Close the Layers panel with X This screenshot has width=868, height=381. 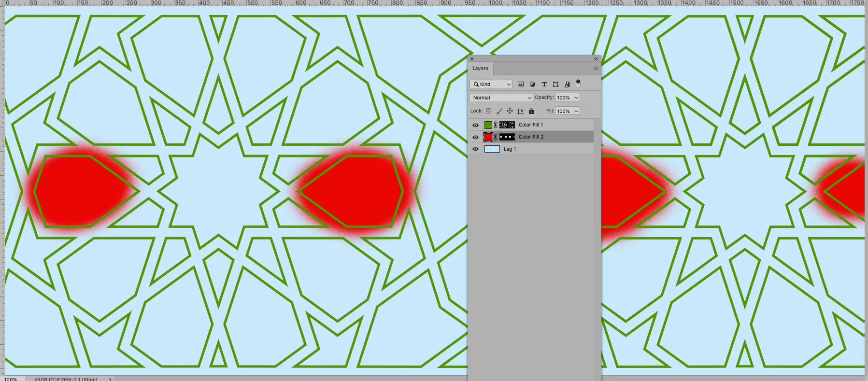pos(472,59)
